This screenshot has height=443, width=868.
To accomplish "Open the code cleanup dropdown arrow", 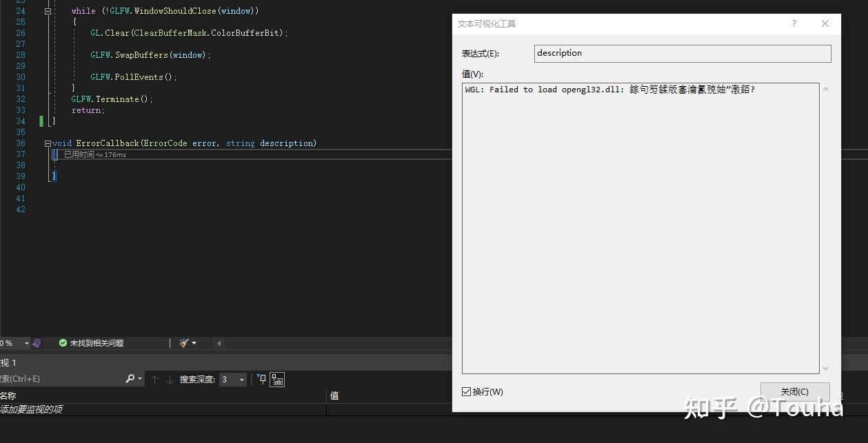I will tap(194, 343).
